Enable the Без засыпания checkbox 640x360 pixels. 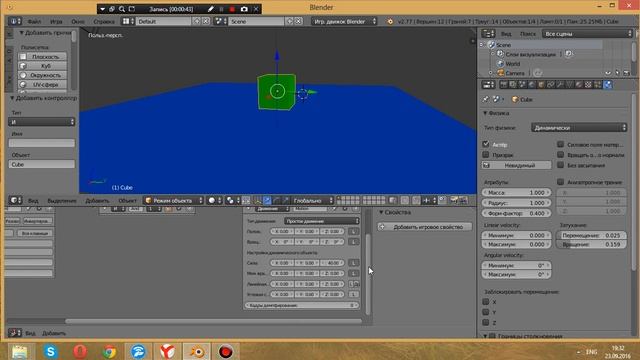coord(561,165)
